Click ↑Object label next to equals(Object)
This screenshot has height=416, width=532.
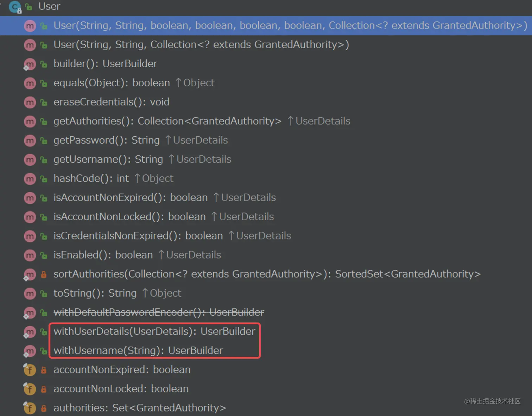(195, 83)
